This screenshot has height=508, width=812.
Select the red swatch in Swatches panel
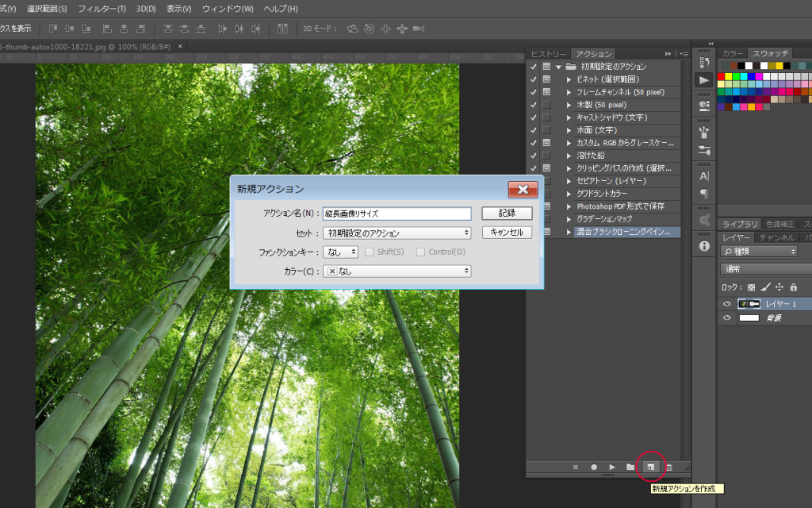[721, 77]
